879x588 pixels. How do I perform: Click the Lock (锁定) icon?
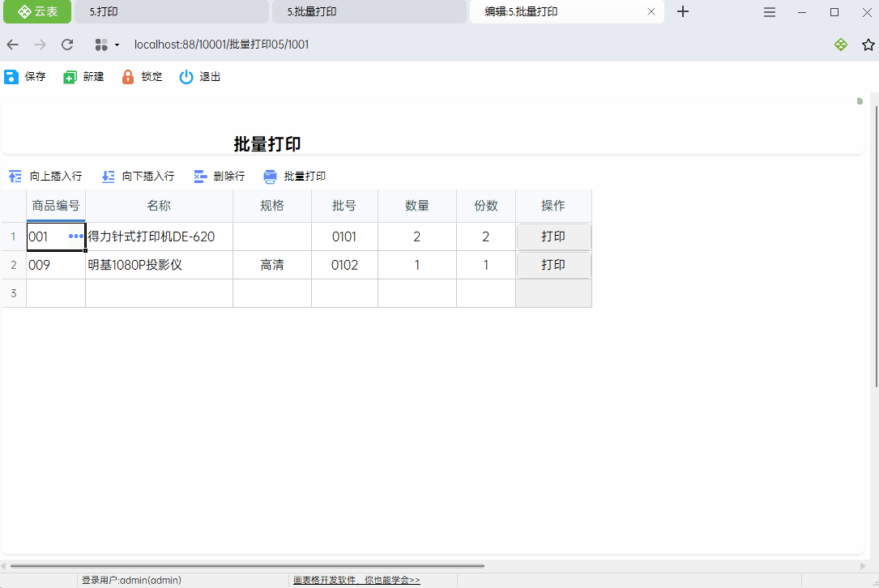(x=128, y=77)
